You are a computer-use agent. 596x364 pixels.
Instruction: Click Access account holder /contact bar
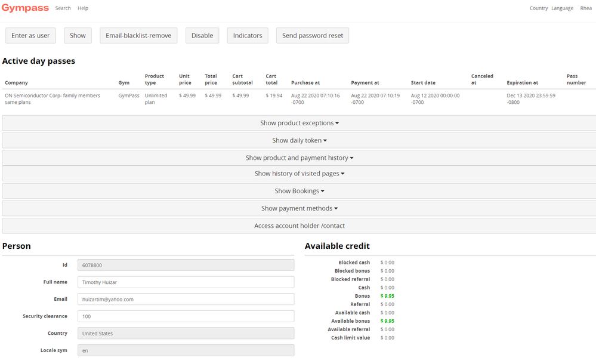299,226
